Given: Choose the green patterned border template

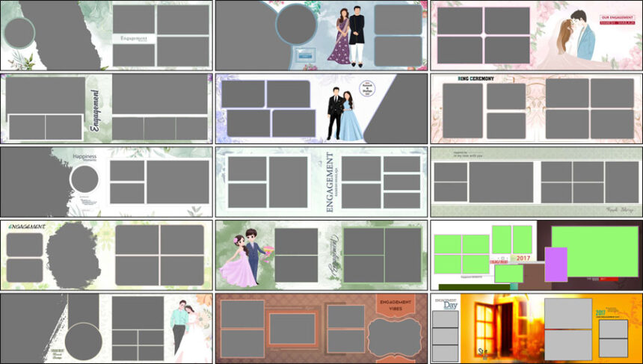Looking at the screenshot, I should tap(536, 182).
